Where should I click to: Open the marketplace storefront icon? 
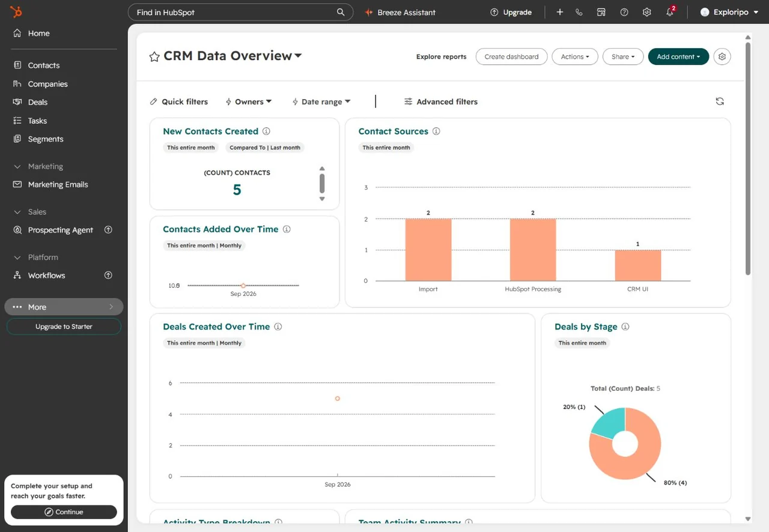pos(601,12)
